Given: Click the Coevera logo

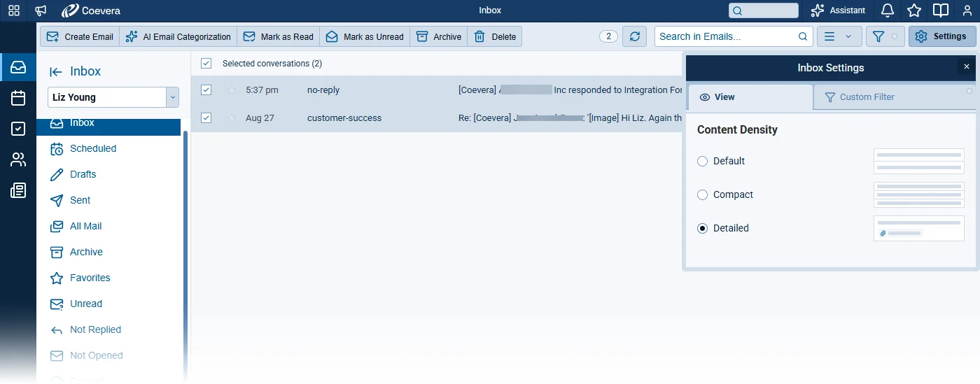Looking at the screenshot, I should pyautogui.click(x=91, y=10).
